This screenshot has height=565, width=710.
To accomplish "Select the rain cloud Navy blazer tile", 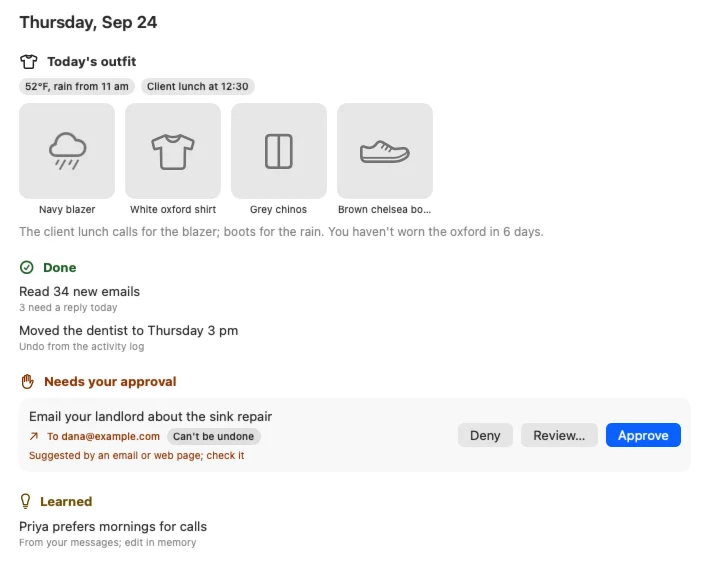I will tap(67, 151).
